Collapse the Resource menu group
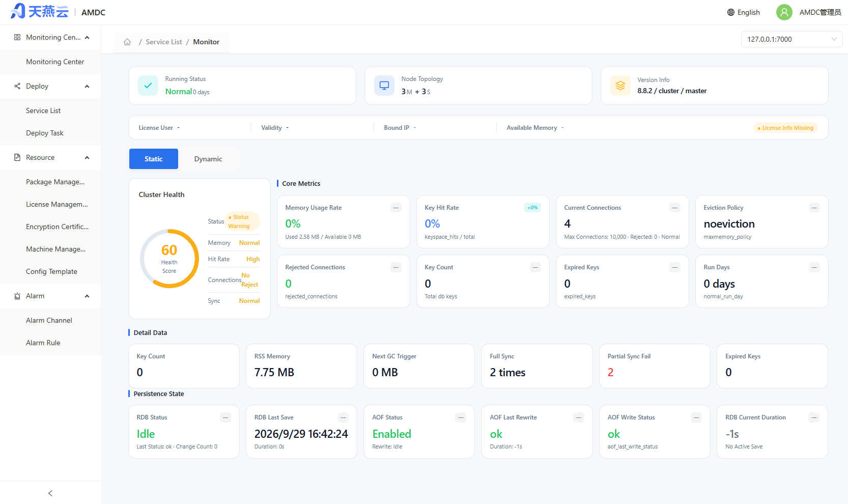Image resolution: width=848 pixels, height=504 pixels. 50,157
